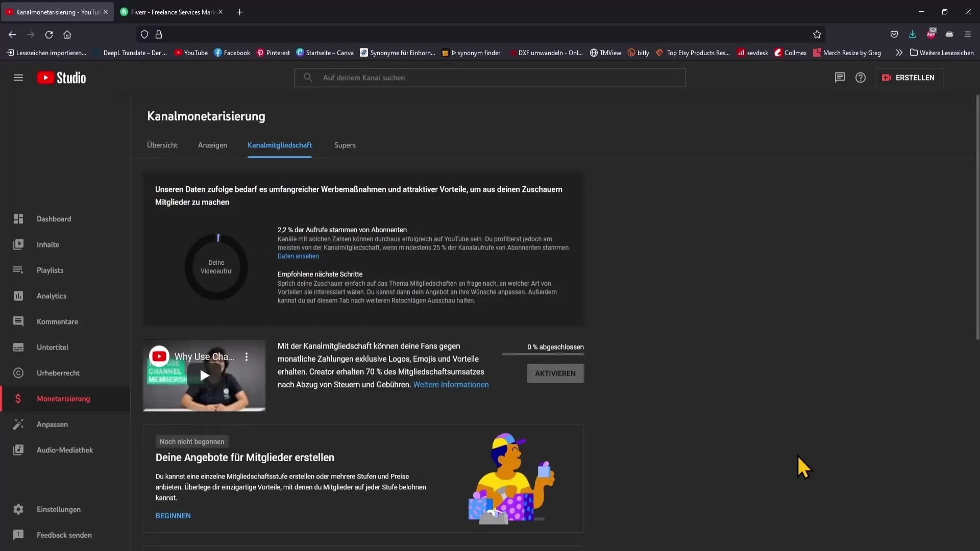The image size is (980, 551).
Task: Open Einstellungen settings panel
Action: 59,509
